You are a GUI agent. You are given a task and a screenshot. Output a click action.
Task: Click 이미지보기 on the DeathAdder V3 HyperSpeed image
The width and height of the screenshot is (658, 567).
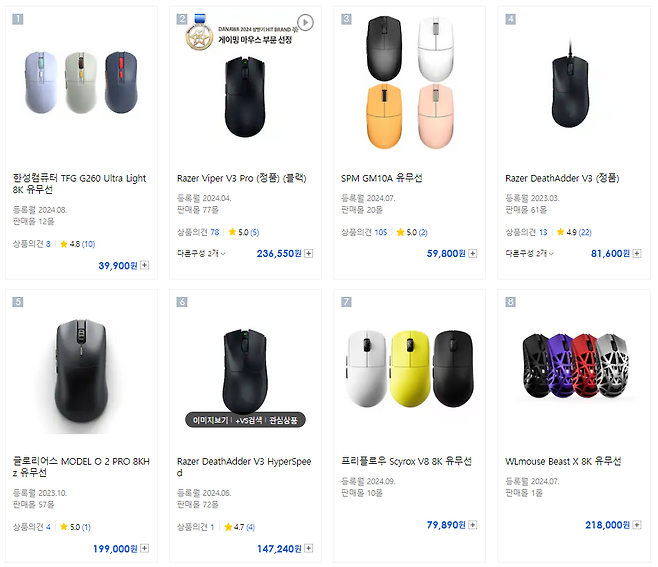click(x=209, y=420)
